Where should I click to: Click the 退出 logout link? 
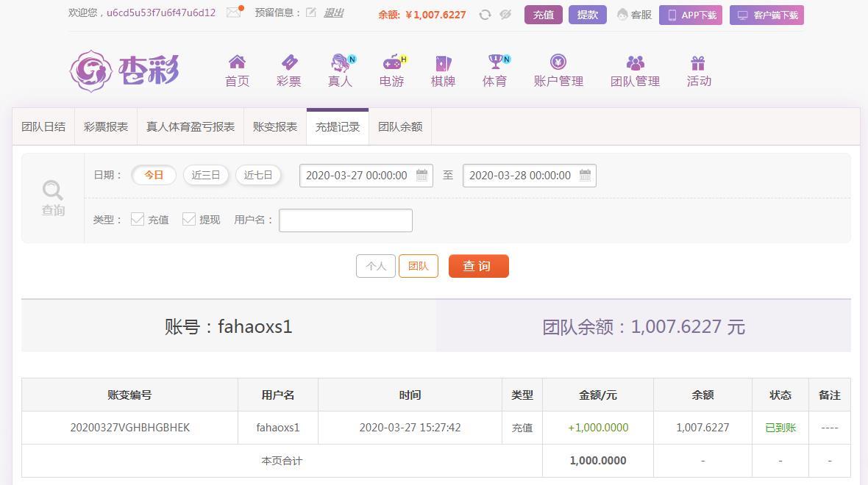tap(332, 12)
